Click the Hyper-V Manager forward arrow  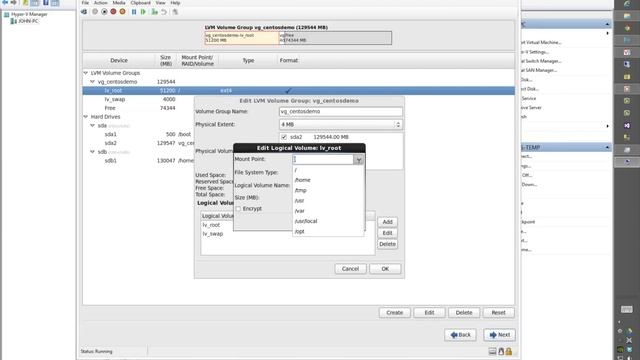point(13,2)
